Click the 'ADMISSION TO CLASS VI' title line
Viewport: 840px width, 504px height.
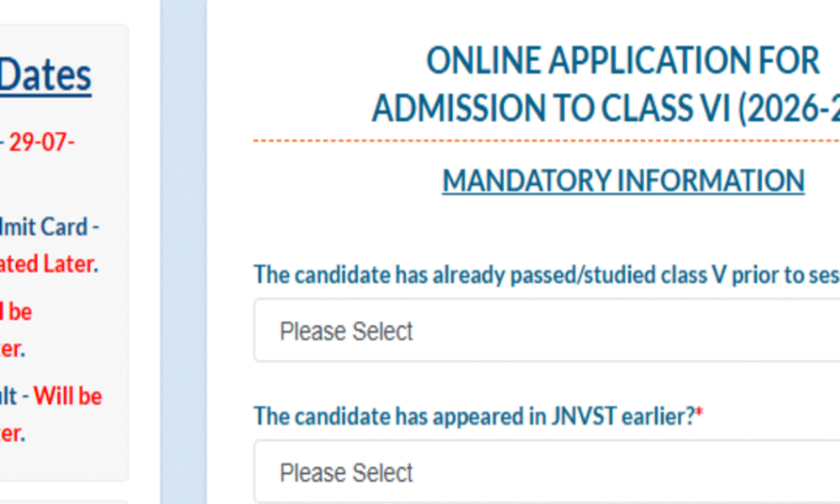point(606,108)
